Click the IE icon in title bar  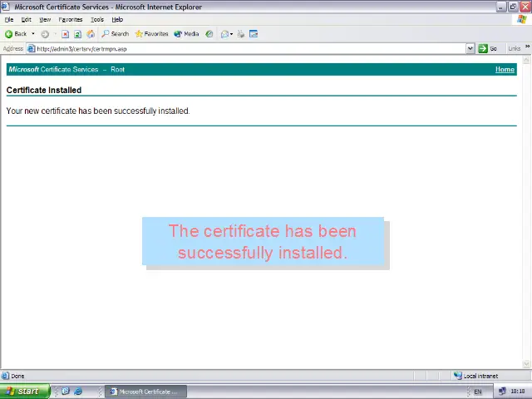[x=5, y=7]
